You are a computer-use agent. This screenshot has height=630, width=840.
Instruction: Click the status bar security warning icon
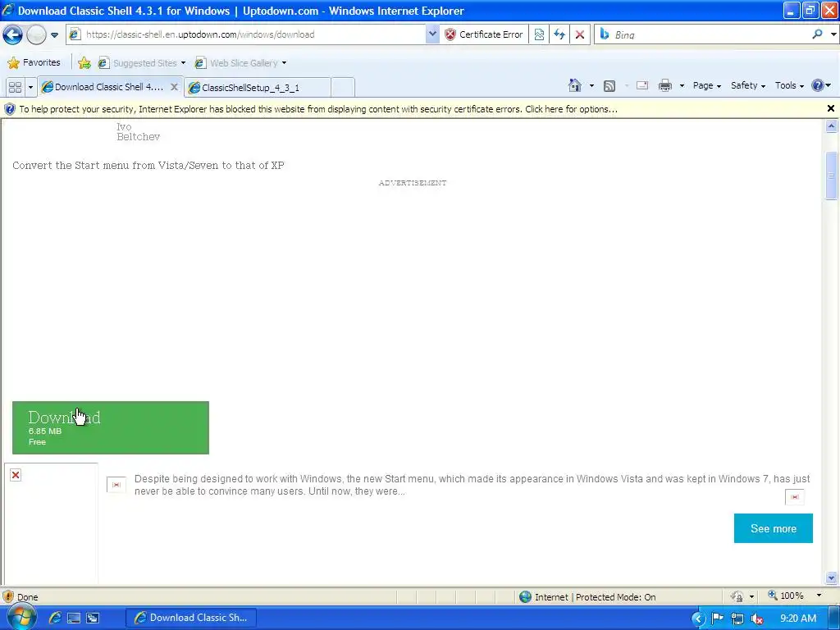(x=8, y=596)
